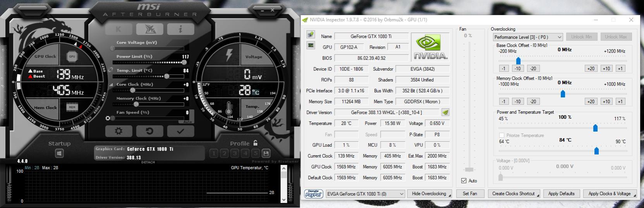Viewport: 644px width, 208px height.
Task: Click -10 under Base Clock Offset
Action: [x=518, y=68]
